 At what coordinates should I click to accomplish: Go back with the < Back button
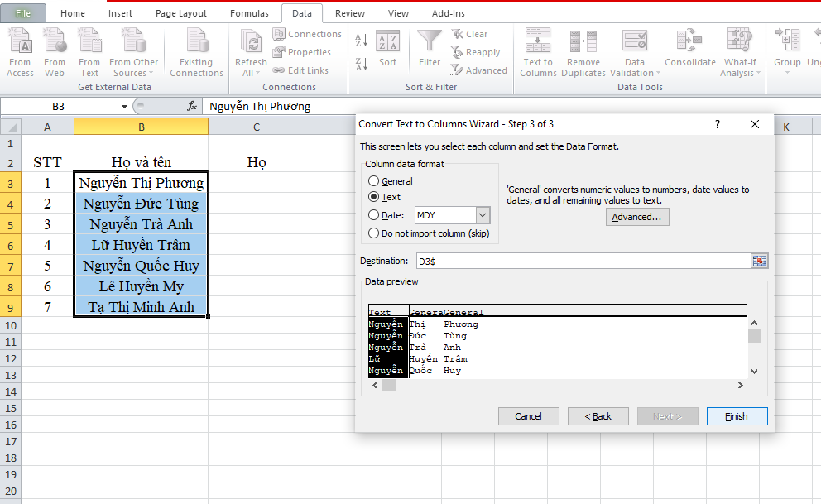(598, 416)
